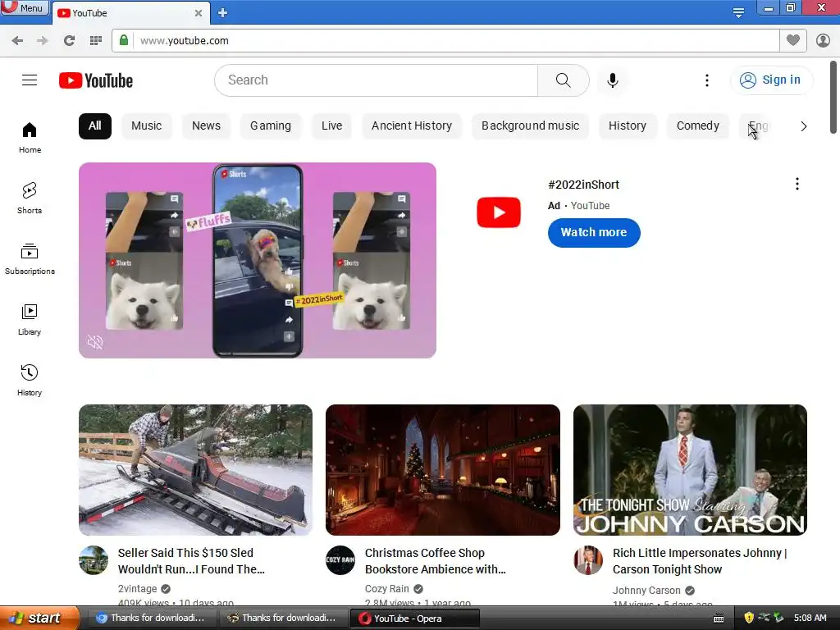This screenshot has width=840, height=630.
Task: Close the YouTube browser tab
Action: [x=199, y=13]
